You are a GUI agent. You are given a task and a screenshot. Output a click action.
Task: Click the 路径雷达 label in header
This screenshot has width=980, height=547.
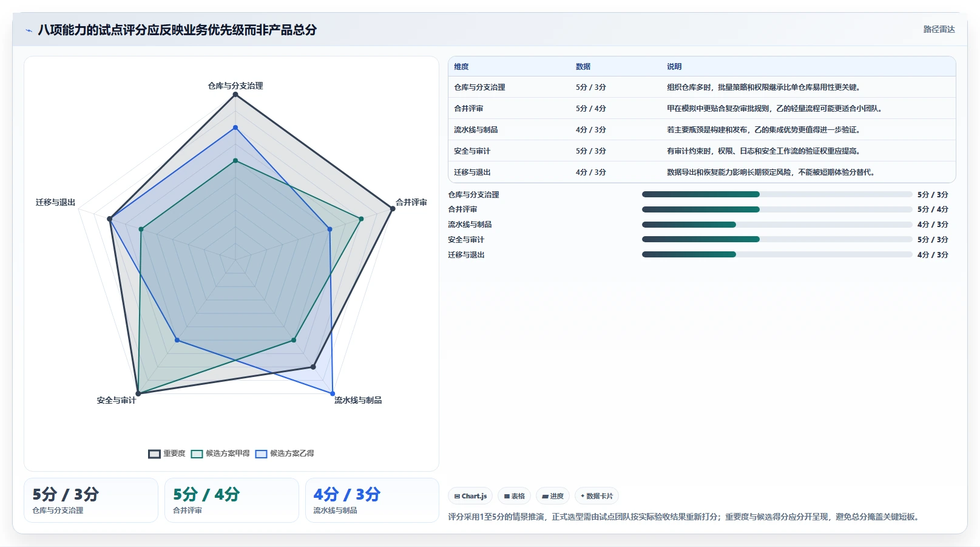939,29
